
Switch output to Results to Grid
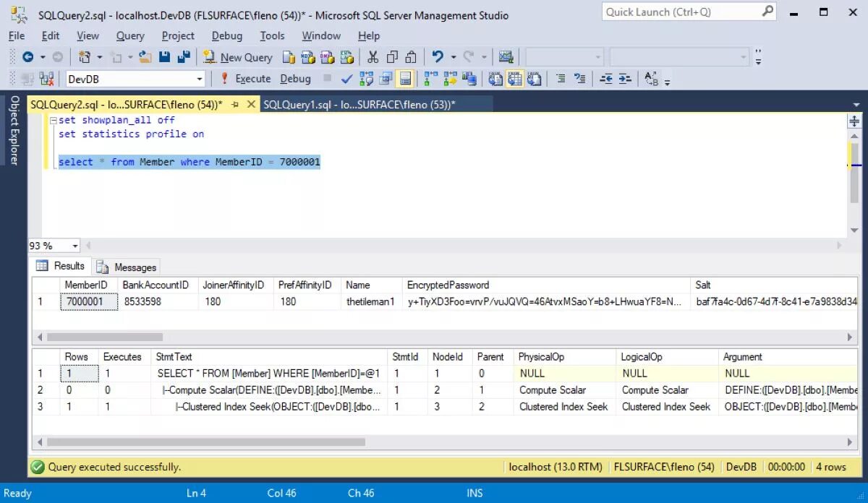pyautogui.click(x=514, y=79)
